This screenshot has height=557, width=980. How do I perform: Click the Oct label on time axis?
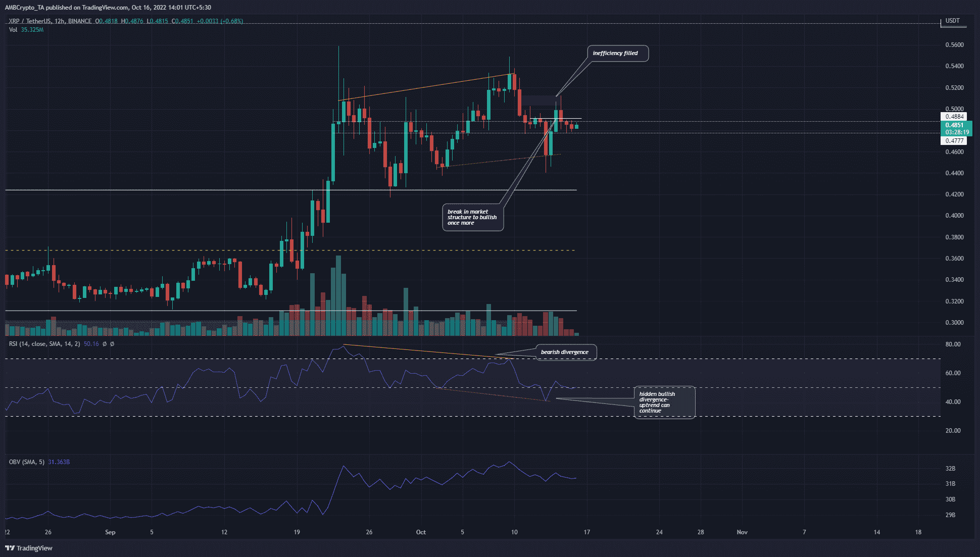(x=421, y=532)
